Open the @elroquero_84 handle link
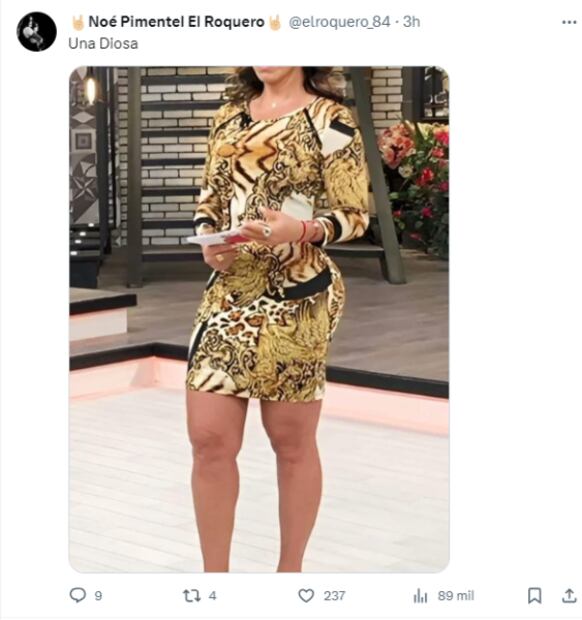The height and width of the screenshot is (620, 582). [x=339, y=22]
